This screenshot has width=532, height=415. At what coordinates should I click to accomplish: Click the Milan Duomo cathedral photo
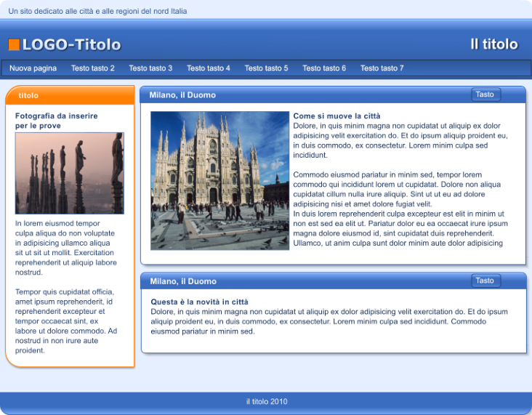[219, 180]
